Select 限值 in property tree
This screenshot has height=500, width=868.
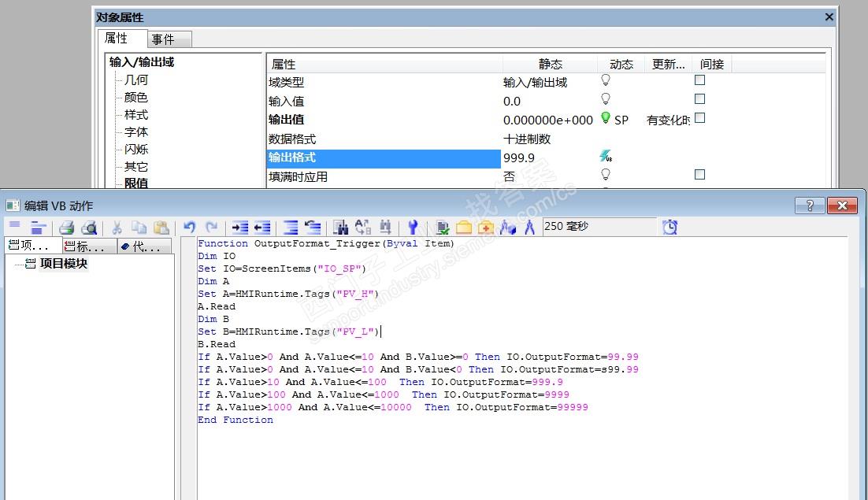136,183
